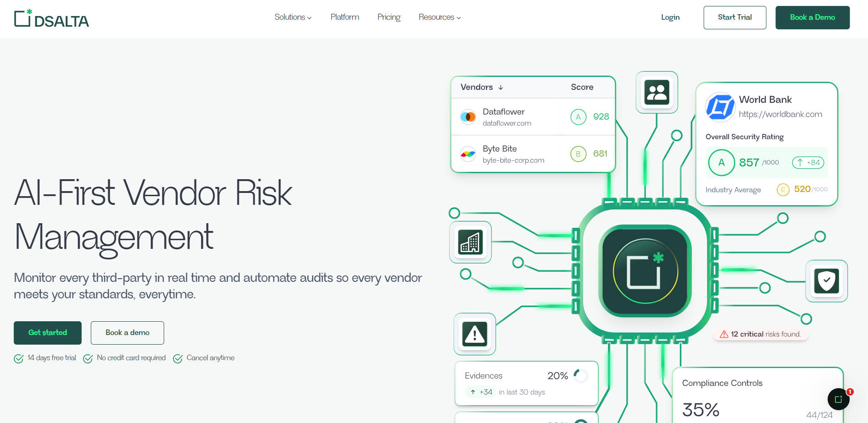Go to the Pricing page
Screen dimensions: 868x423
pyautogui.click(x=389, y=17)
